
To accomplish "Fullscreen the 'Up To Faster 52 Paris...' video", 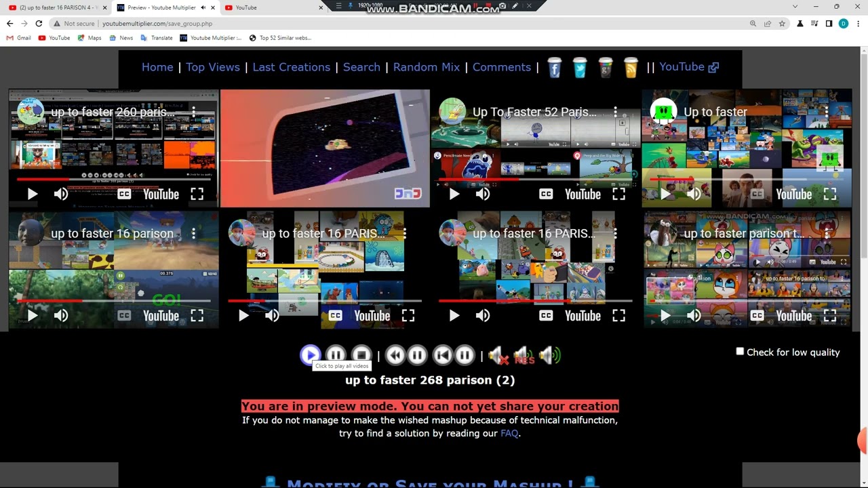I will (618, 195).
